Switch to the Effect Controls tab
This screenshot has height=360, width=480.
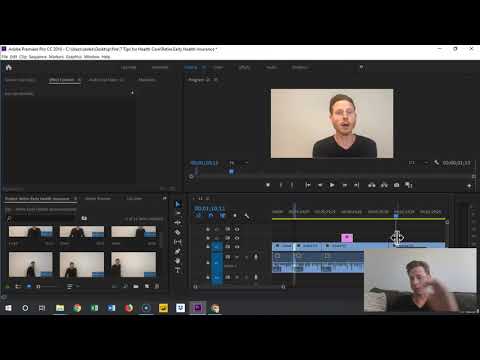point(62,80)
